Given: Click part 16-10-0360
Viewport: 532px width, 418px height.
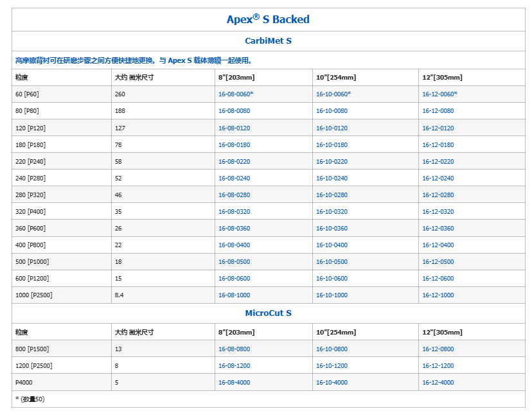Looking at the screenshot, I should (x=332, y=229).
